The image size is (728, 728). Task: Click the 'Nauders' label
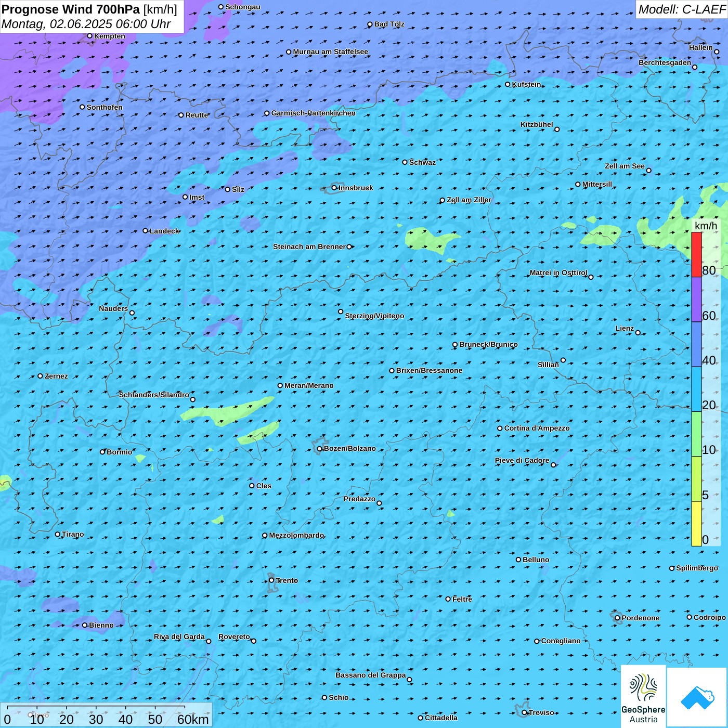[113, 308]
